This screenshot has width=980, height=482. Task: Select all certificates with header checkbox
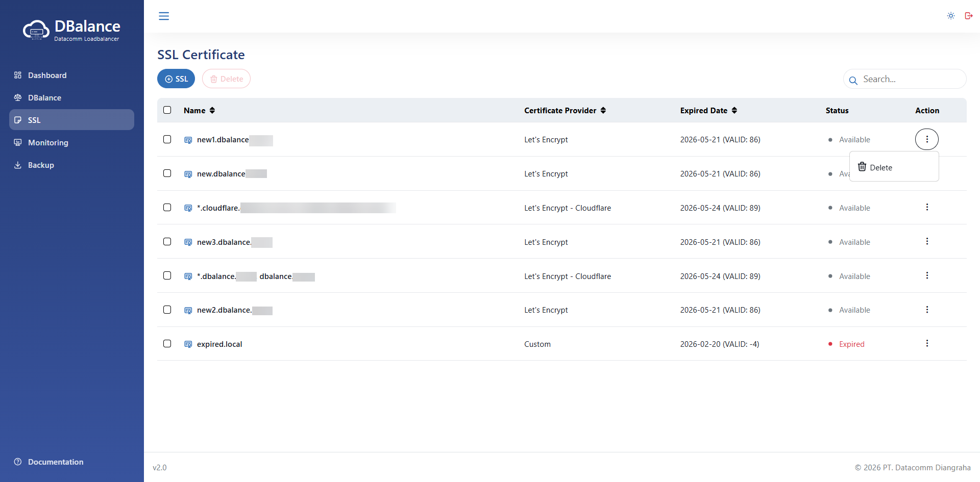tap(167, 110)
